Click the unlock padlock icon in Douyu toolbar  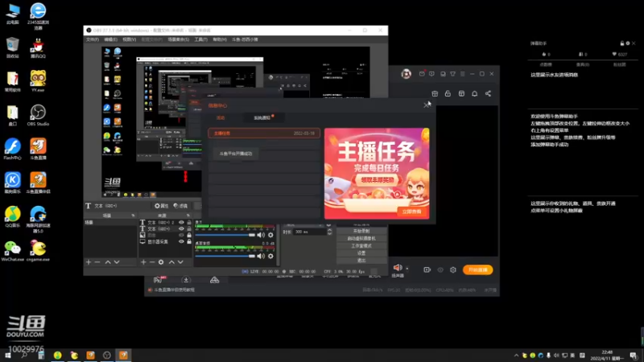(448, 93)
